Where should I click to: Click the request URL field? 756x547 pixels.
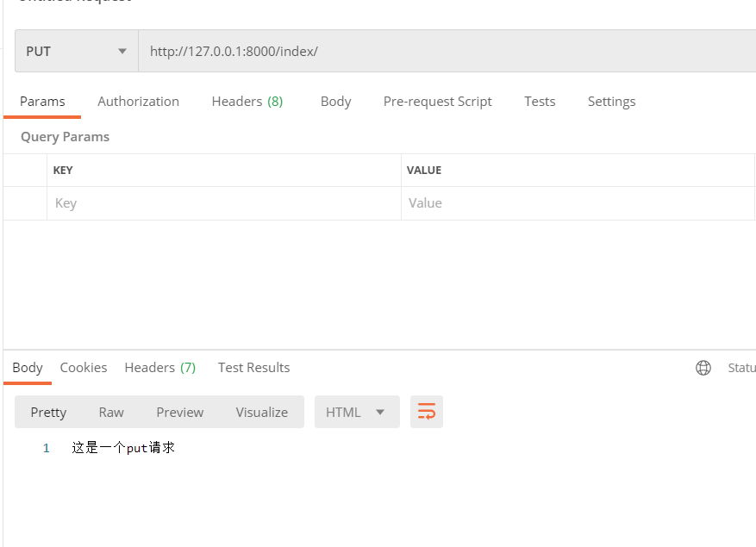pos(447,51)
